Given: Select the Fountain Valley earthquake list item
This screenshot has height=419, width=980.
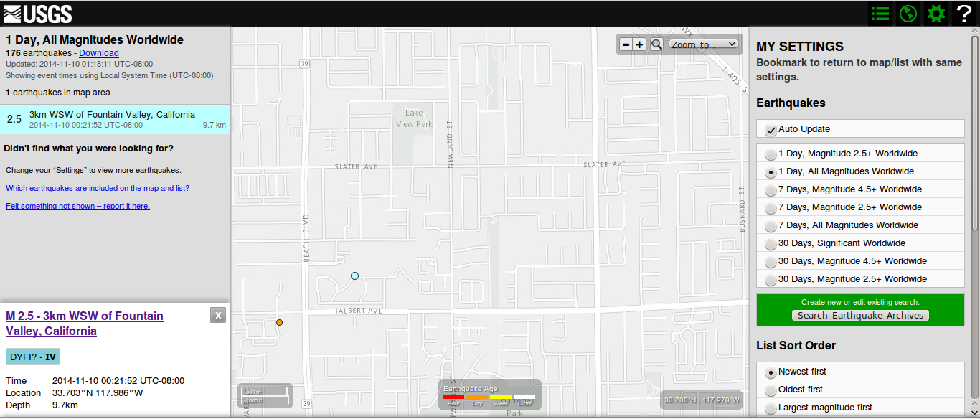Looking at the screenshot, I should 115,119.
